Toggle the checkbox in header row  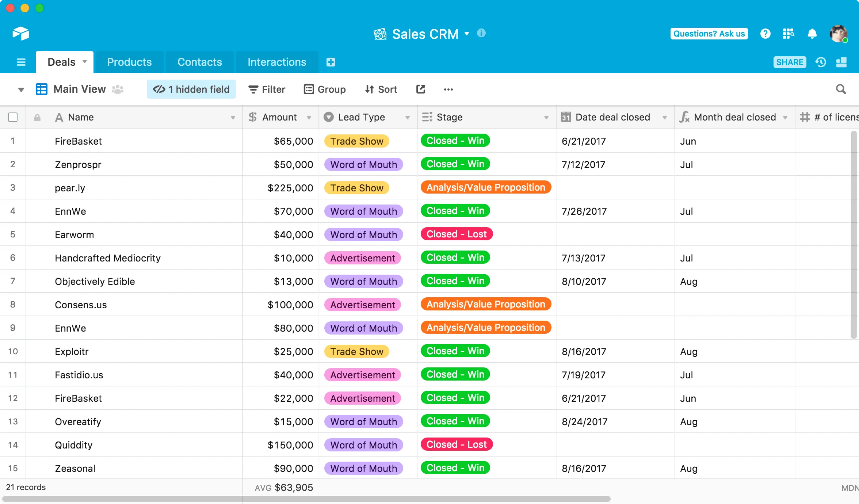12,118
